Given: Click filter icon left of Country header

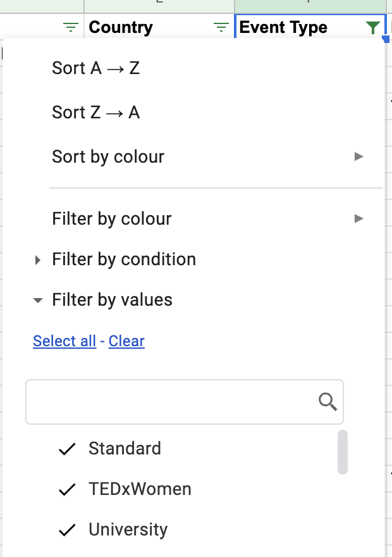Looking at the screenshot, I should click(71, 27).
